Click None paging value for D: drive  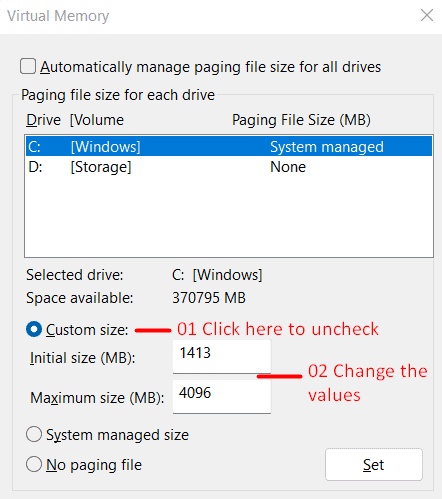click(288, 167)
